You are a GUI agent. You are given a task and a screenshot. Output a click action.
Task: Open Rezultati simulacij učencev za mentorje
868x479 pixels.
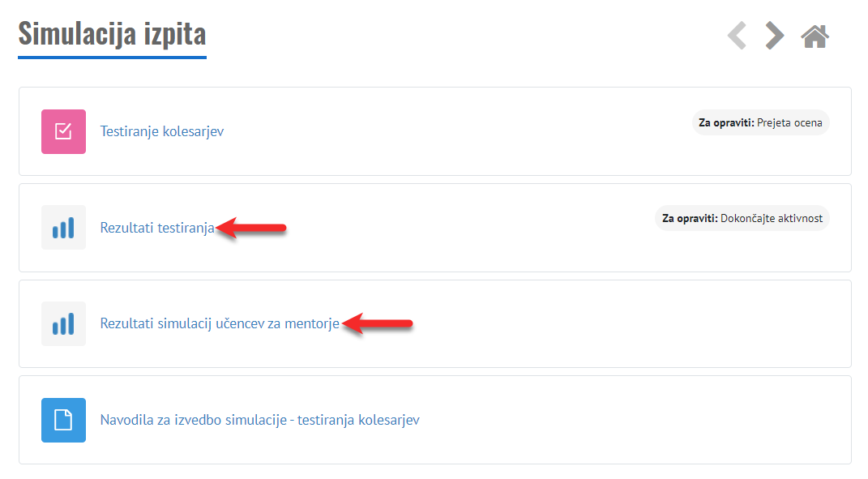[220, 324]
